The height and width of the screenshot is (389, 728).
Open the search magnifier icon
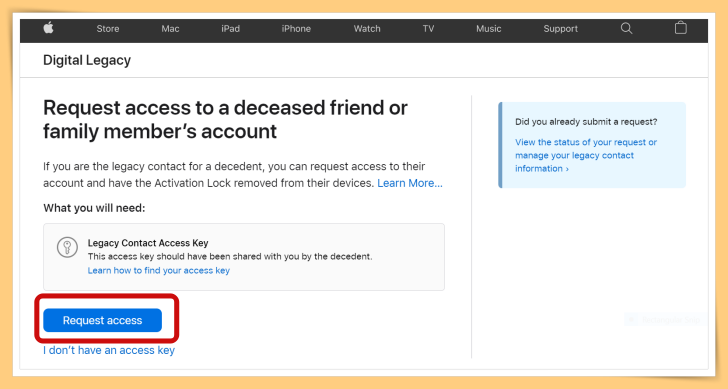pyautogui.click(x=626, y=28)
